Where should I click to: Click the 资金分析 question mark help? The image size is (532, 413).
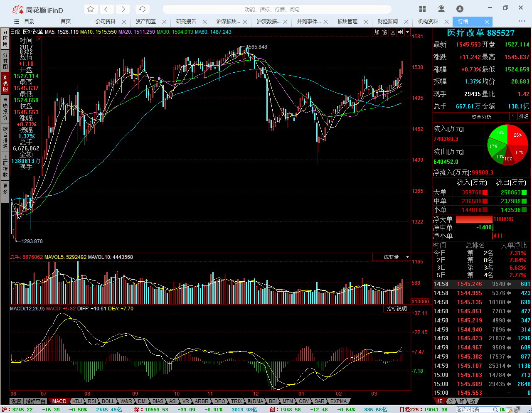513,117
